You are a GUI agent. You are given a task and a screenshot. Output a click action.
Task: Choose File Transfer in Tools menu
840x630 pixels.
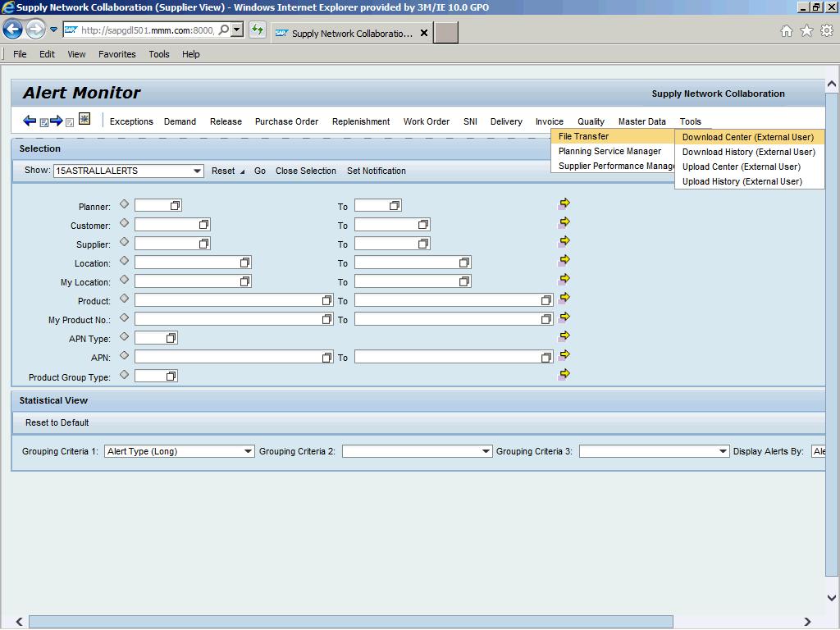click(x=612, y=137)
